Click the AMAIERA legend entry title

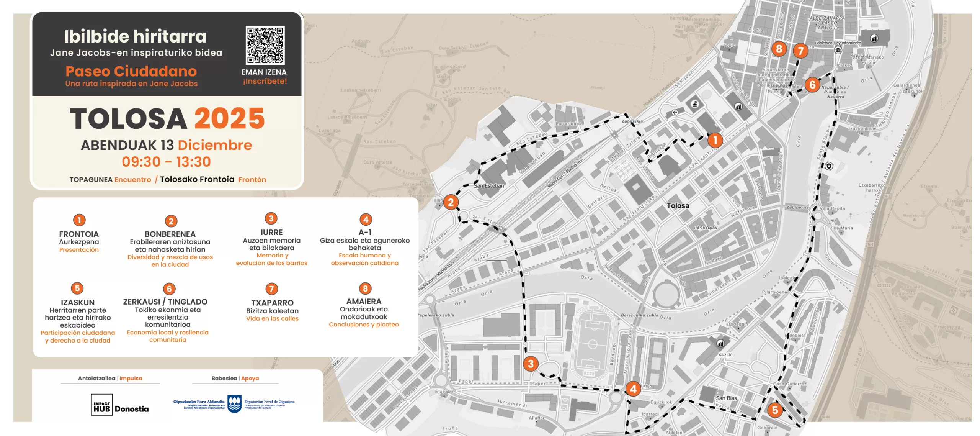click(363, 302)
